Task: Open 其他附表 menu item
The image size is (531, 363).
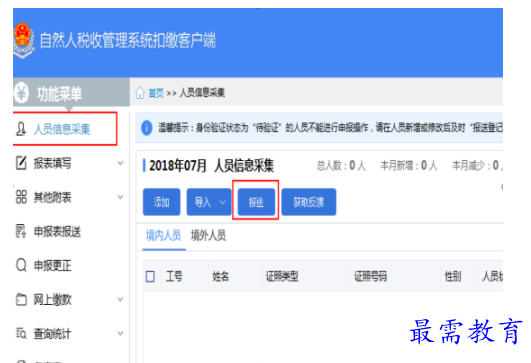Action: [69, 197]
